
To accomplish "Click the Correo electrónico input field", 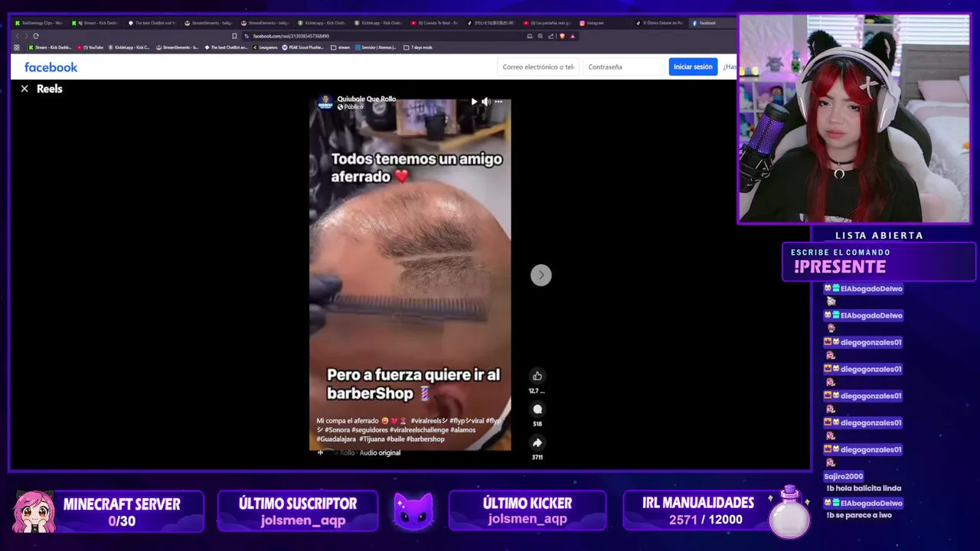I will pyautogui.click(x=538, y=67).
